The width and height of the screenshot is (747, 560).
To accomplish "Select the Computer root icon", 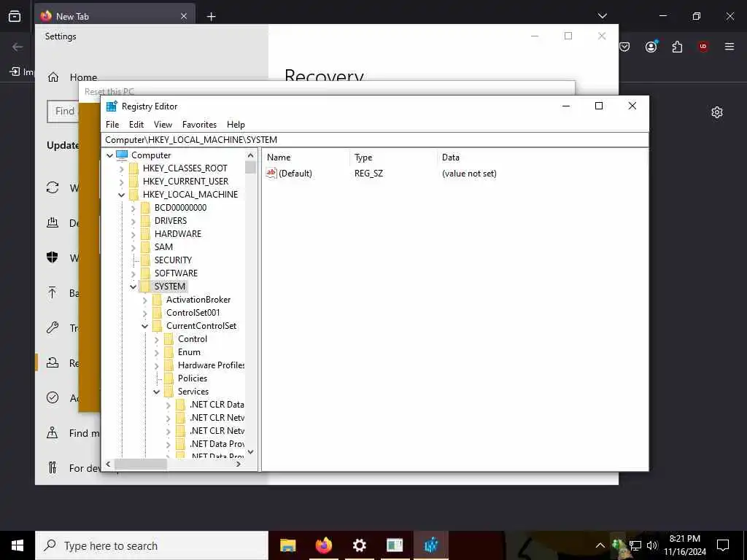I will click(122, 155).
